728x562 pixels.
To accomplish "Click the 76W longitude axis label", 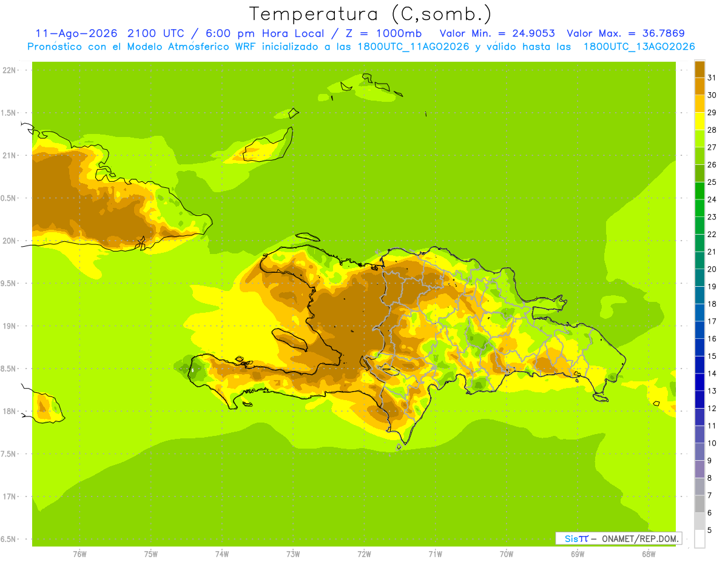I will pyautogui.click(x=79, y=554).
